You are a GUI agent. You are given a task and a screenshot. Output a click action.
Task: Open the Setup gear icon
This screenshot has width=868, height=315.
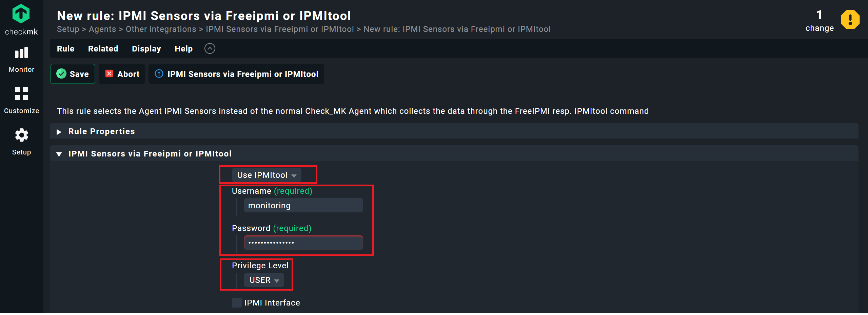coord(21,135)
